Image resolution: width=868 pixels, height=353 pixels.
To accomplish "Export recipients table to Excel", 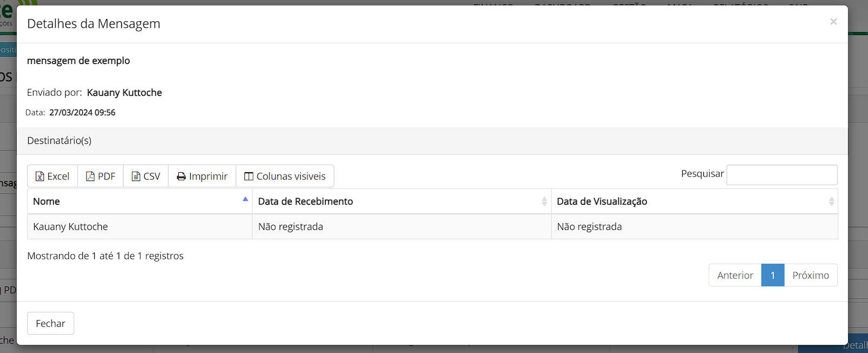I will click(53, 176).
